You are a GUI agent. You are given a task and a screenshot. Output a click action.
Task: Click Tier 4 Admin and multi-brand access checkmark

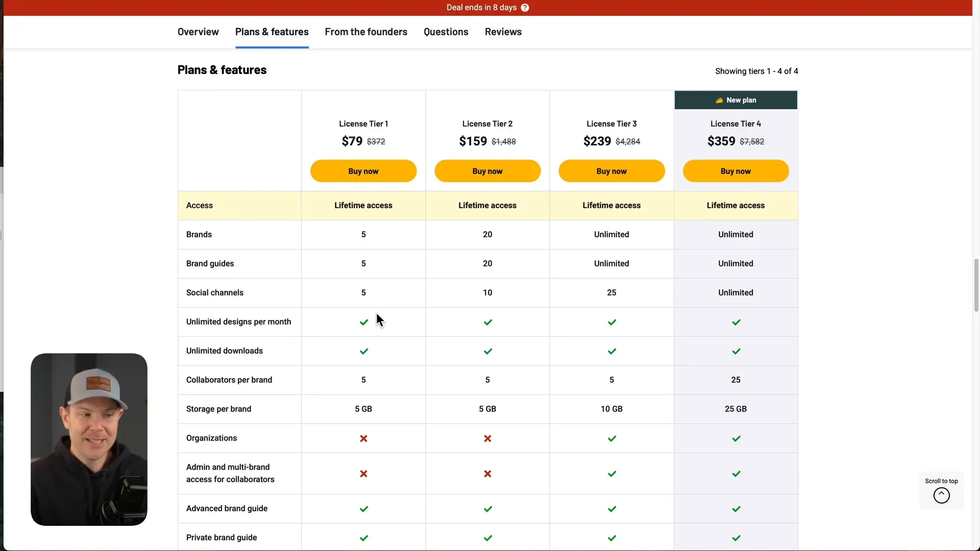pyautogui.click(x=736, y=474)
